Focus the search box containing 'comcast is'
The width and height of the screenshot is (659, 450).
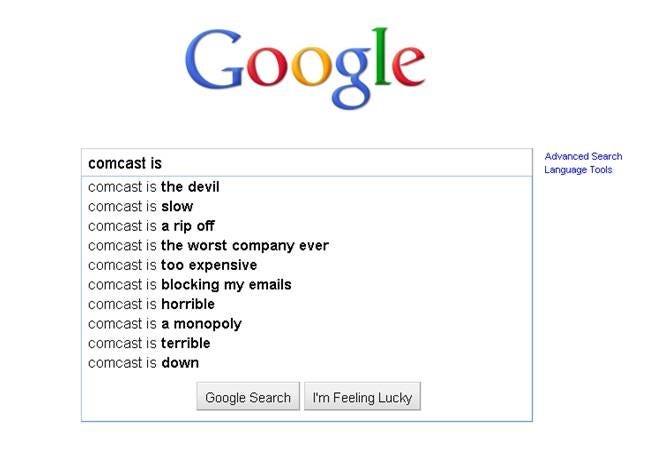coord(306,163)
